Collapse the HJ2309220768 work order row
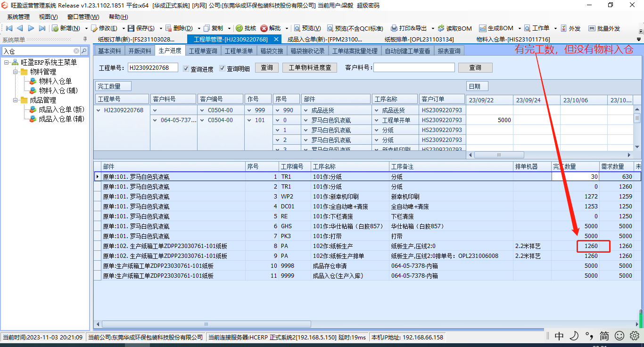 (99, 110)
